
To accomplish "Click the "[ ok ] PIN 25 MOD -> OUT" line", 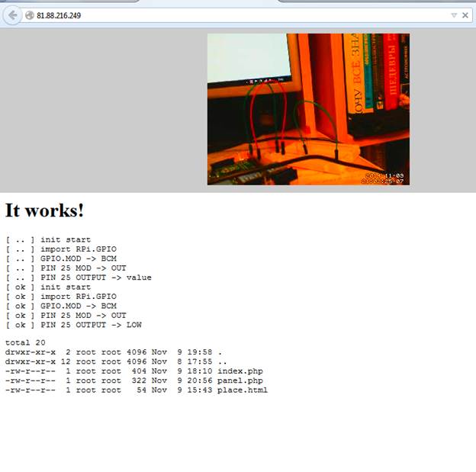I will [x=66, y=316].
